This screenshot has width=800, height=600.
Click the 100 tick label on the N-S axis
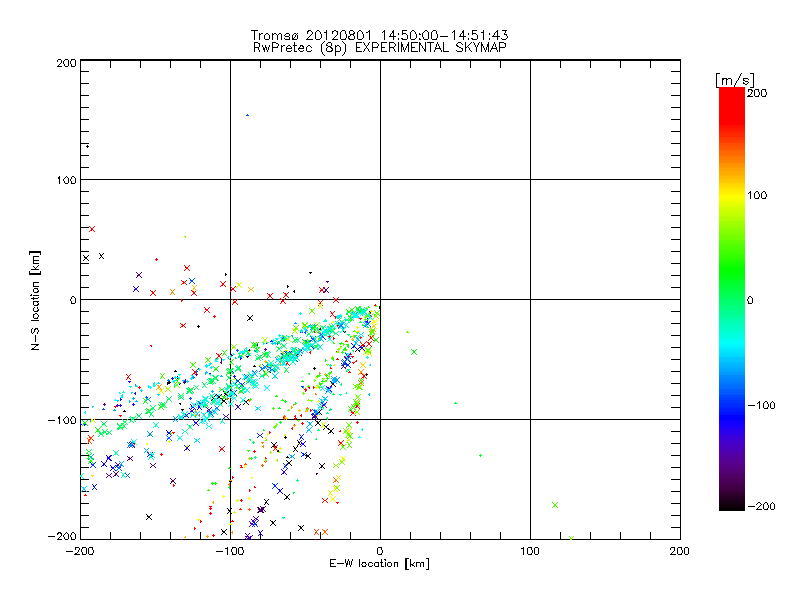coord(66,180)
